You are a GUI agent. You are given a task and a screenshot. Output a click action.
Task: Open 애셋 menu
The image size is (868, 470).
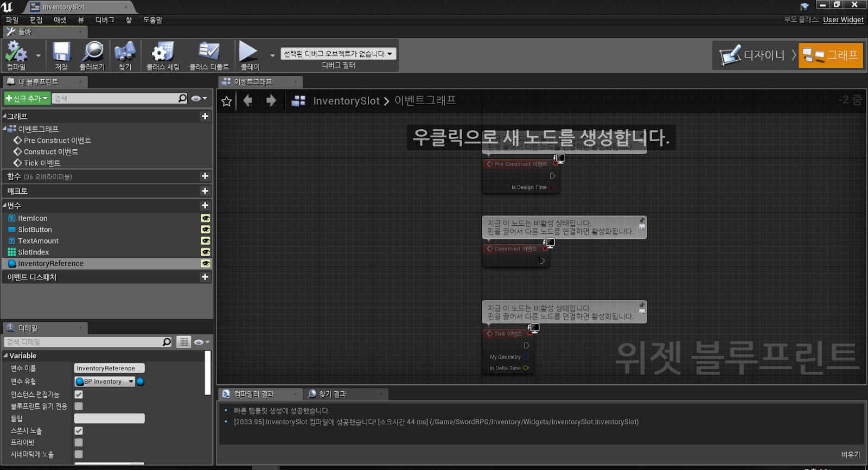(60, 20)
